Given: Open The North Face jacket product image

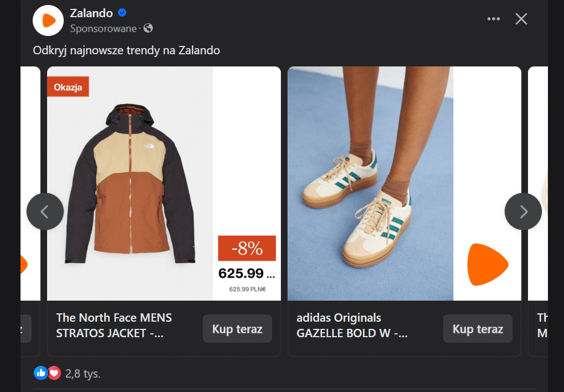Looking at the screenshot, I should [130, 183].
